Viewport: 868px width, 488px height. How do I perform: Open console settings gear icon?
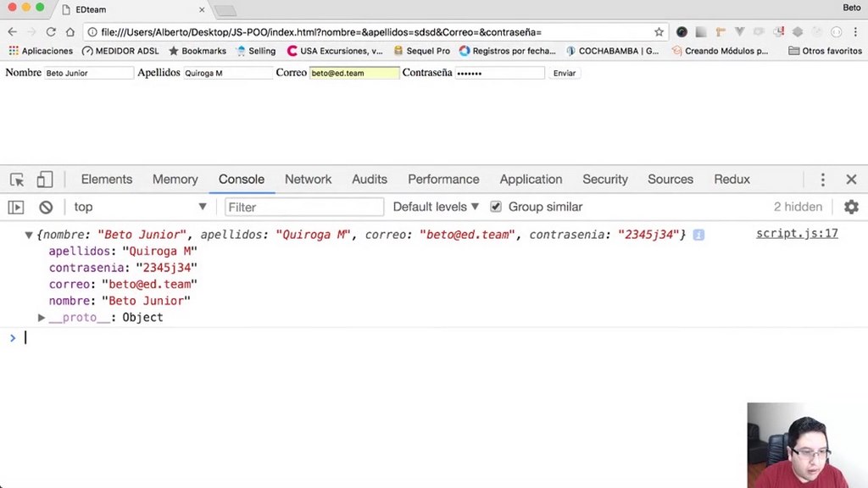click(x=851, y=207)
